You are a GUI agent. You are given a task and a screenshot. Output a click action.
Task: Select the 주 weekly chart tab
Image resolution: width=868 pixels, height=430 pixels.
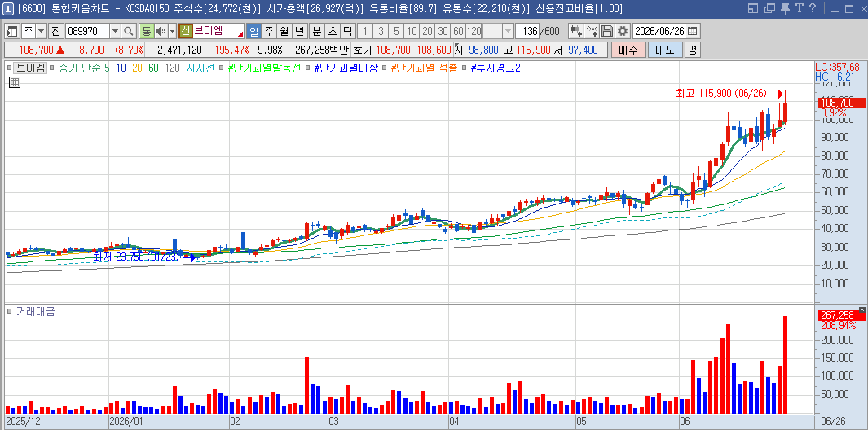click(x=268, y=31)
